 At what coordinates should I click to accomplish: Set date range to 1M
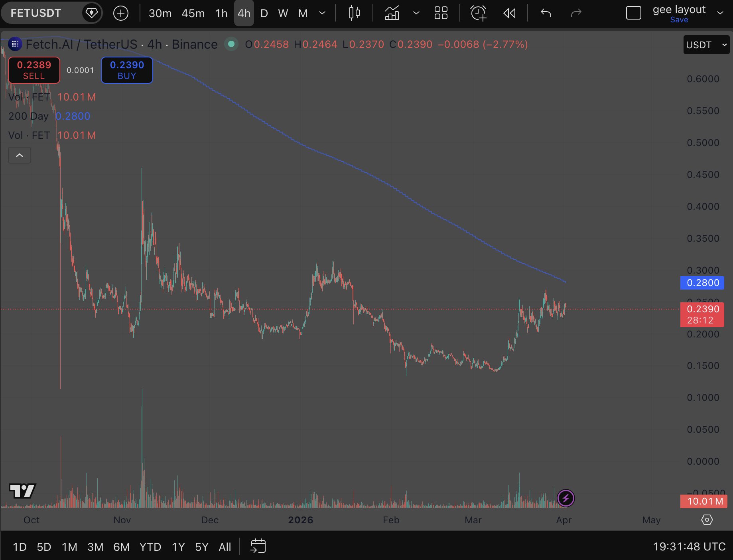pyautogui.click(x=69, y=547)
